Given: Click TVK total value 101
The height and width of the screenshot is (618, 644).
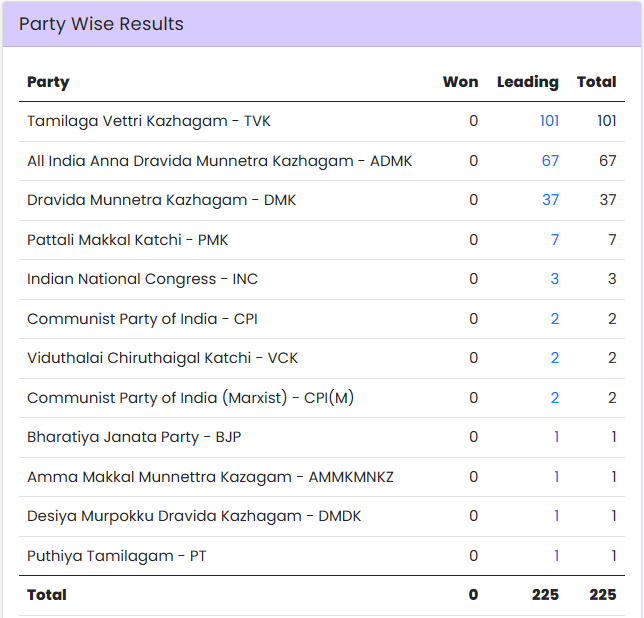Looking at the screenshot, I should coord(607,121).
